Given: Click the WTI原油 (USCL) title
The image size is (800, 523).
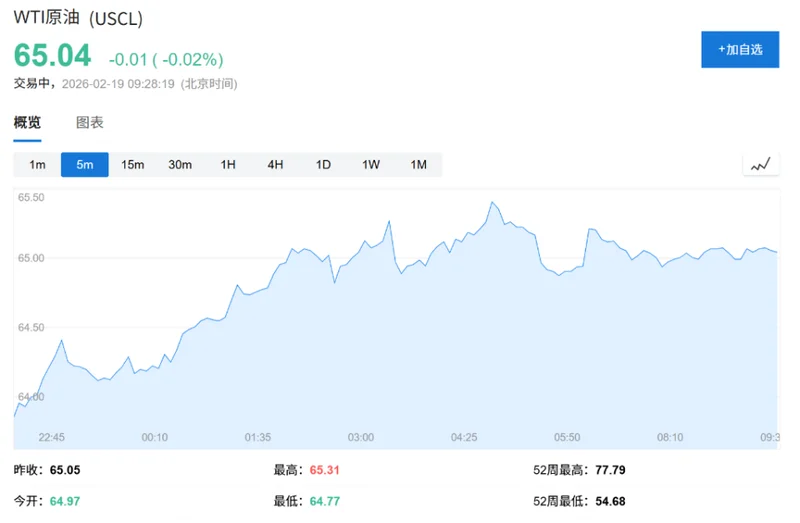Looking at the screenshot, I should [78, 19].
